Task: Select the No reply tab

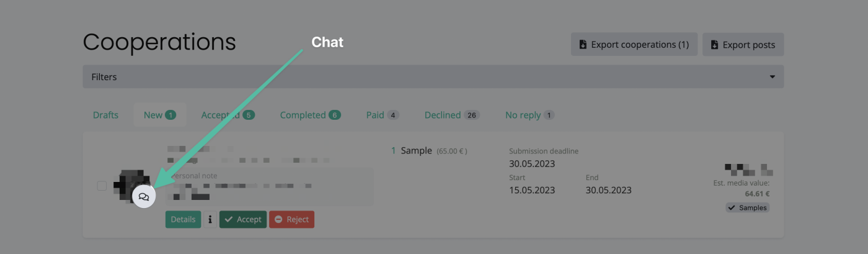Action: pyautogui.click(x=529, y=115)
